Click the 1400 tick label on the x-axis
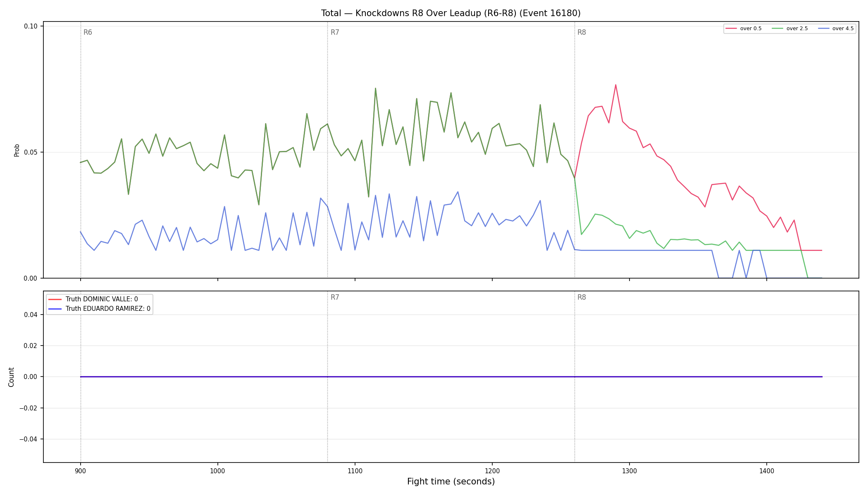 click(767, 471)
